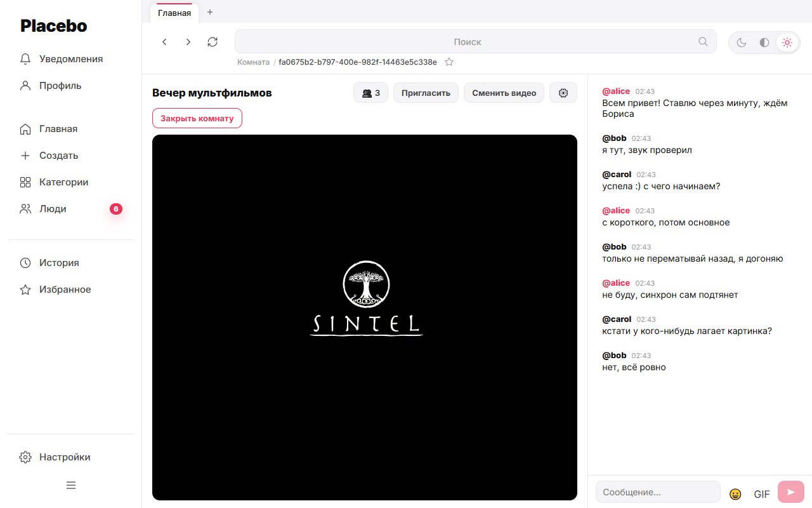Open room settings gear button
The width and height of the screenshot is (812, 508).
tap(563, 93)
